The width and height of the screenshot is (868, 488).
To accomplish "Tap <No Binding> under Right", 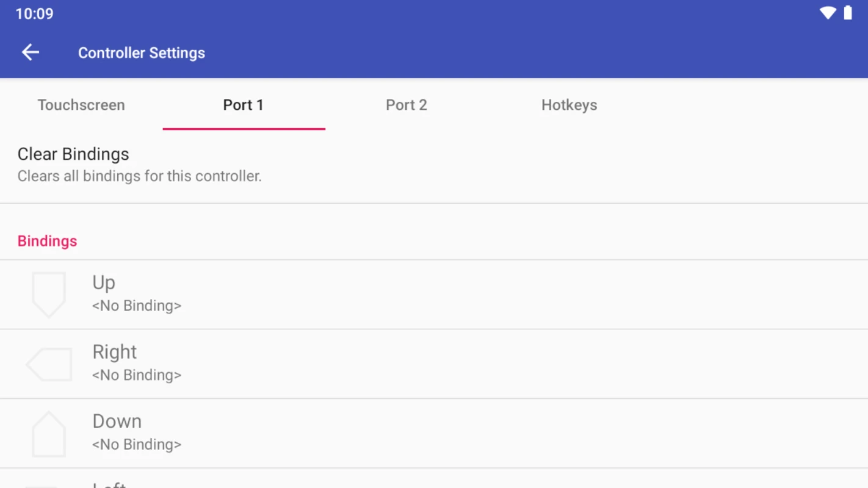I will tap(137, 375).
